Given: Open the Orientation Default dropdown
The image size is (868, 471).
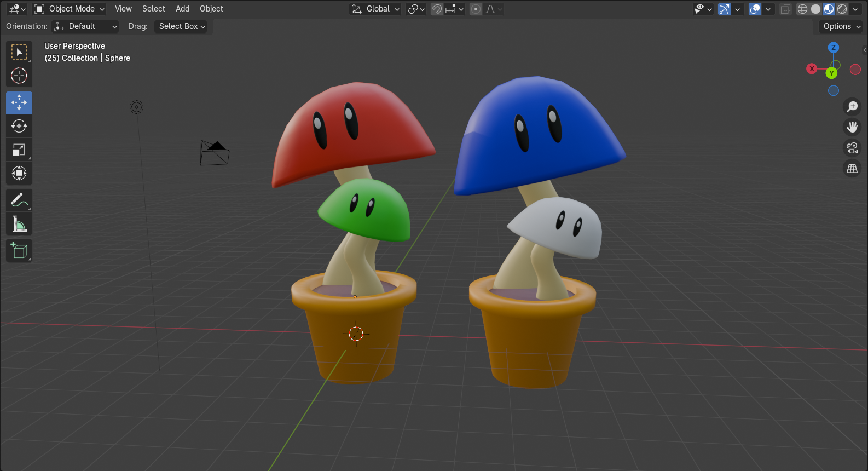Looking at the screenshot, I should click(85, 26).
